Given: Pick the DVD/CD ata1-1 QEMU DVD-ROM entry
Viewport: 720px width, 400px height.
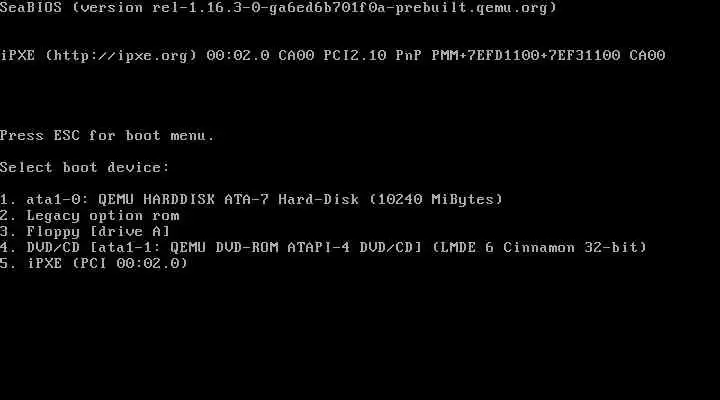Looking at the screenshot, I should (323, 248).
